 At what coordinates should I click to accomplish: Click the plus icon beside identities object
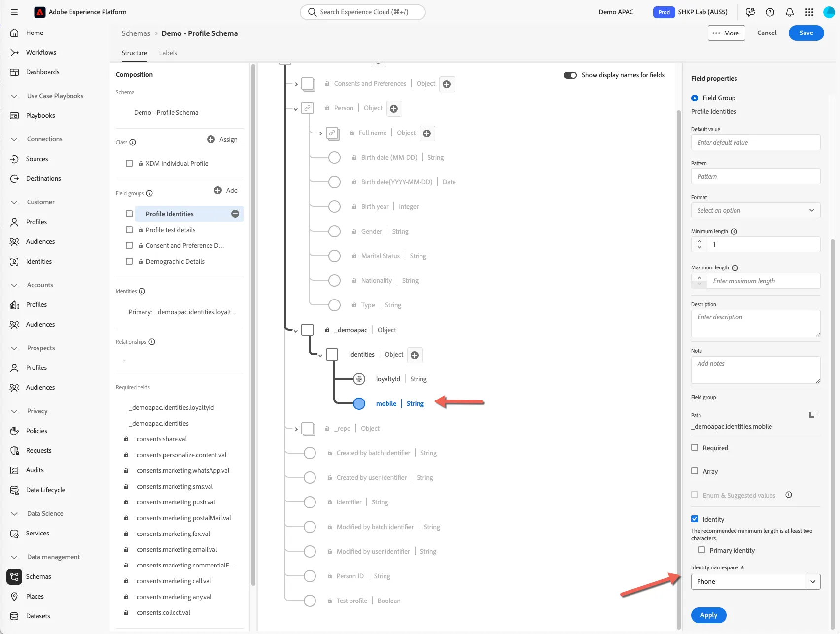415,355
